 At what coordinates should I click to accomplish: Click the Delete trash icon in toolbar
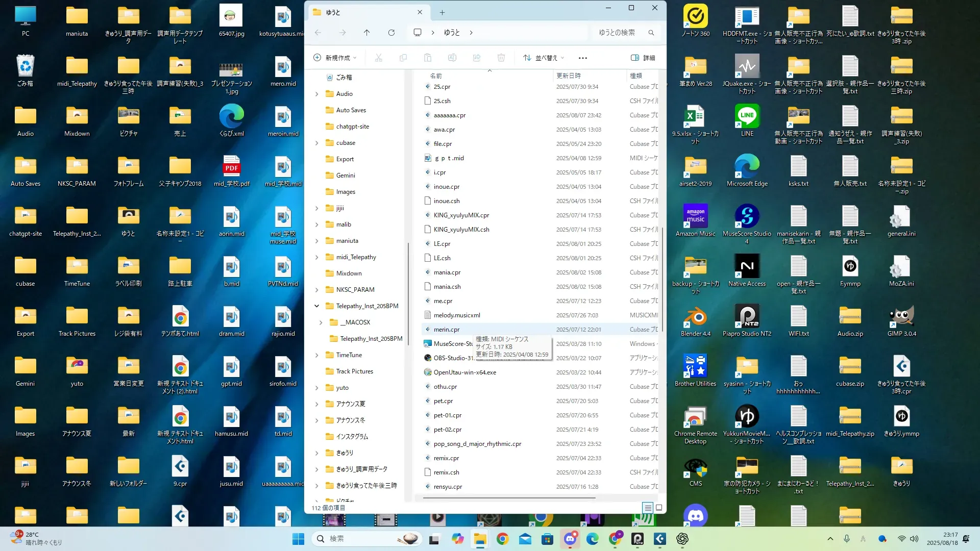tap(501, 58)
